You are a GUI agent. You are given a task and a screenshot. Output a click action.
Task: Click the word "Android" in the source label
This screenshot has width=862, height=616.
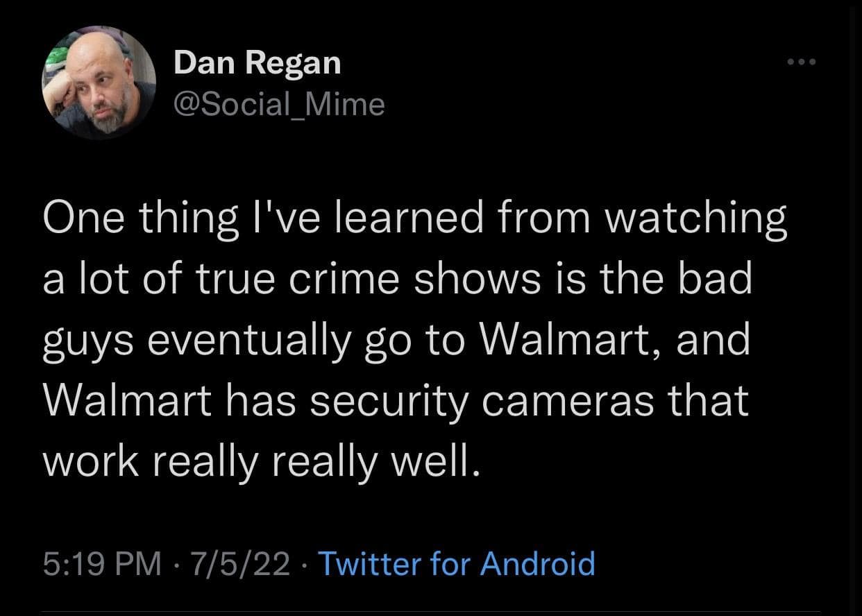[538, 563]
